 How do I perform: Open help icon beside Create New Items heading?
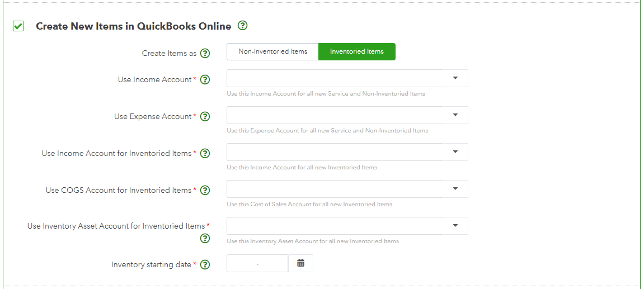(243, 26)
